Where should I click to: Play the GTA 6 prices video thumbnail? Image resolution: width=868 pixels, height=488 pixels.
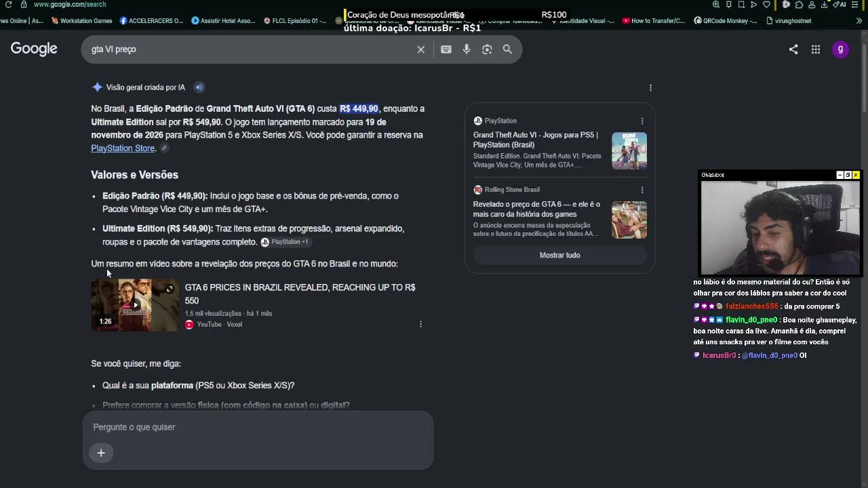(135, 305)
